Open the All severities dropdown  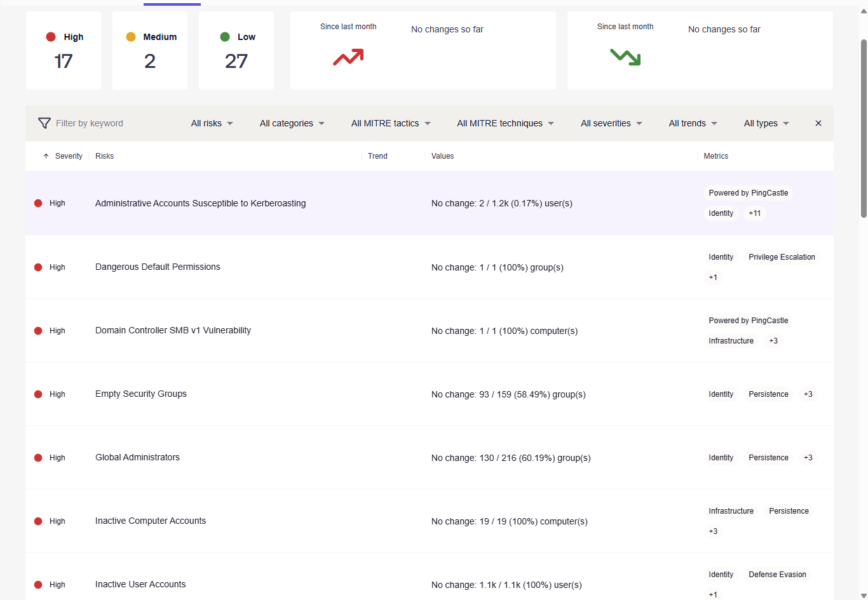611,123
